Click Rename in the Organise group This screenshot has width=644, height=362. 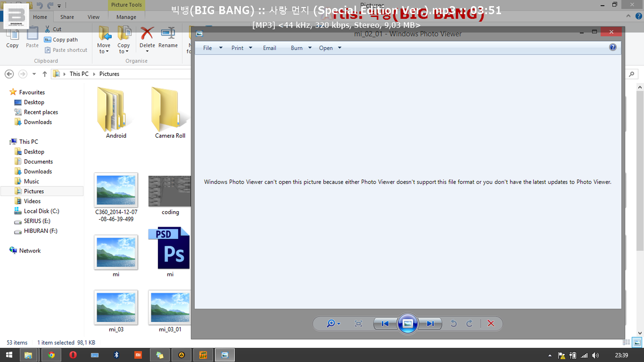(x=168, y=37)
